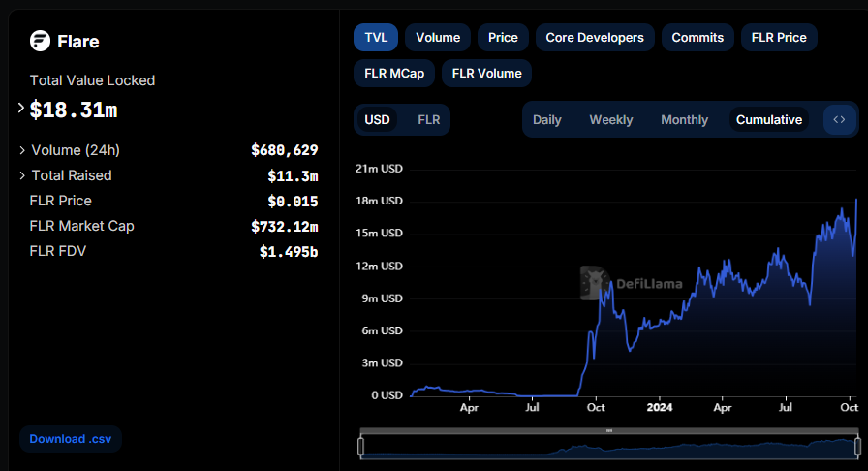The width and height of the screenshot is (868, 471).
Task: Click the 2024 x-axis label
Action: (x=660, y=407)
